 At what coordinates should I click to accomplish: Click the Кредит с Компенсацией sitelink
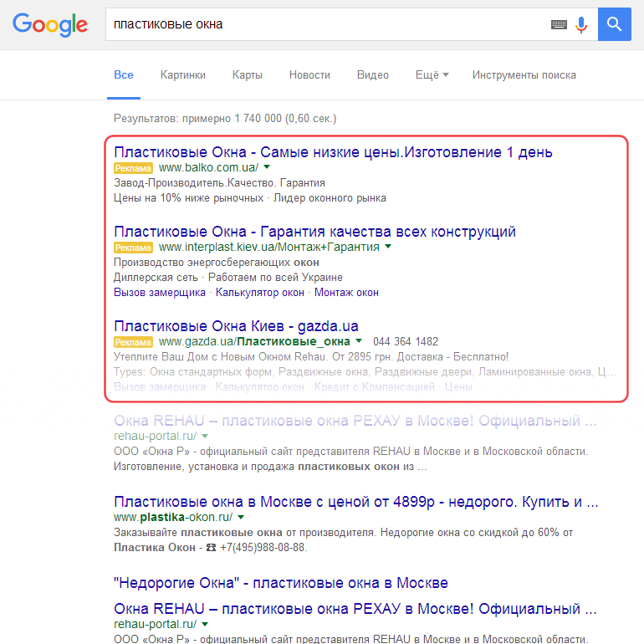tap(374, 387)
